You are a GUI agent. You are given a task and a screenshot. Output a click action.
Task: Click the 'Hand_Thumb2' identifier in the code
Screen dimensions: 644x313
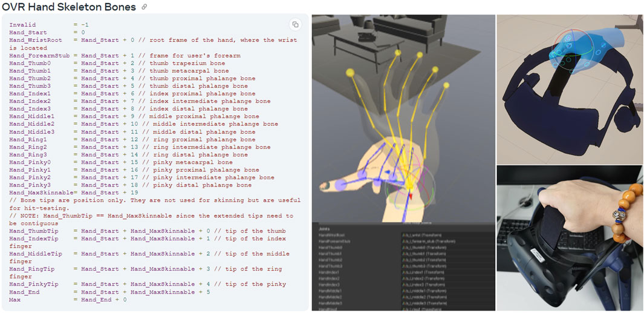(30, 79)
